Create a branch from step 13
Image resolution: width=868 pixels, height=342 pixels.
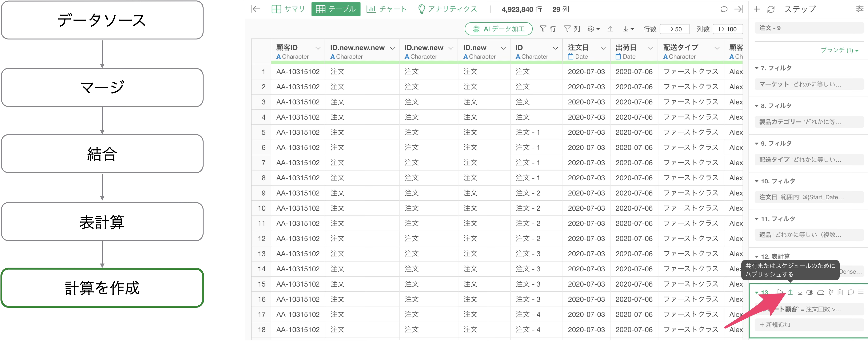(x=831, y=292)
